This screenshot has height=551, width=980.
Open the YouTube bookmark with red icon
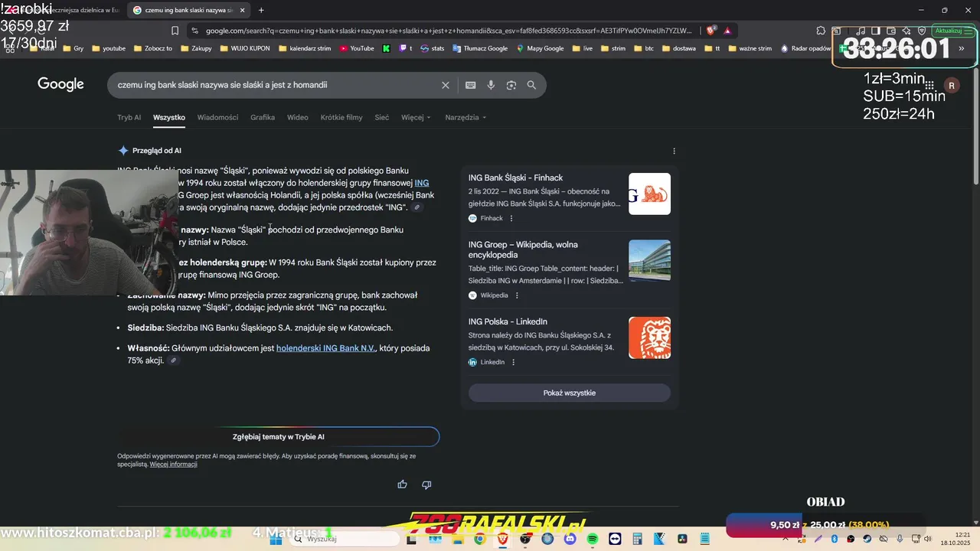(357, 48)
